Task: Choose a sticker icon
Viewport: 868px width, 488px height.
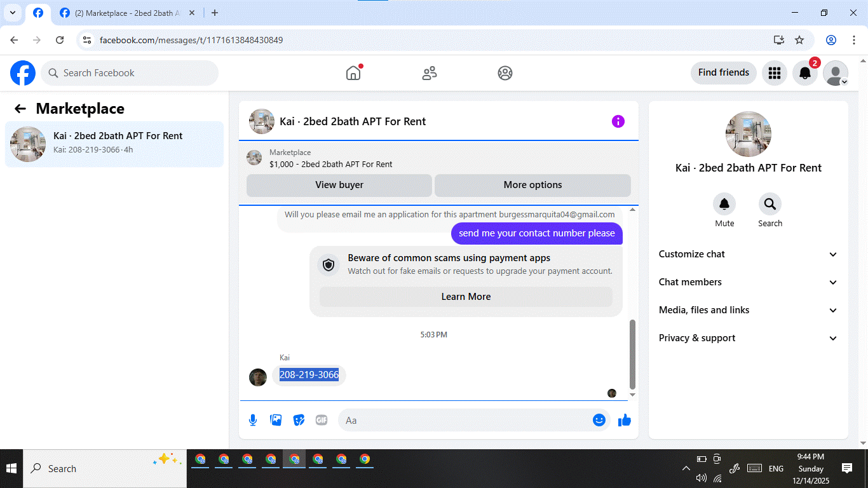Action: tap(299, 420)
